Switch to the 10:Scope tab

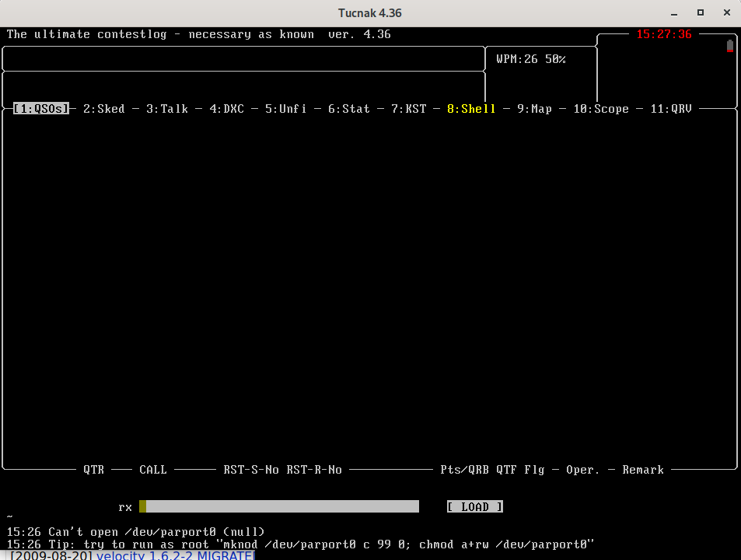pyautogui.click(x=601, y=109)
